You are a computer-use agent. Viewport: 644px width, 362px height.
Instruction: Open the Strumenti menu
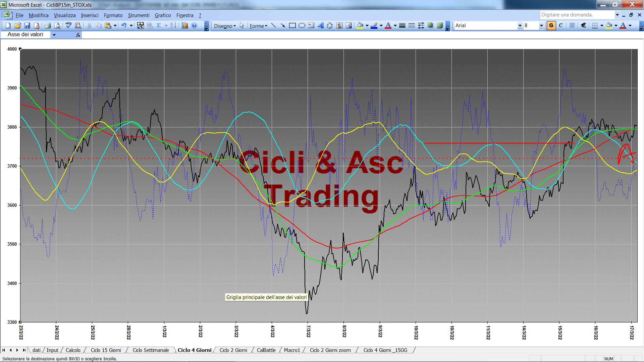139,15
